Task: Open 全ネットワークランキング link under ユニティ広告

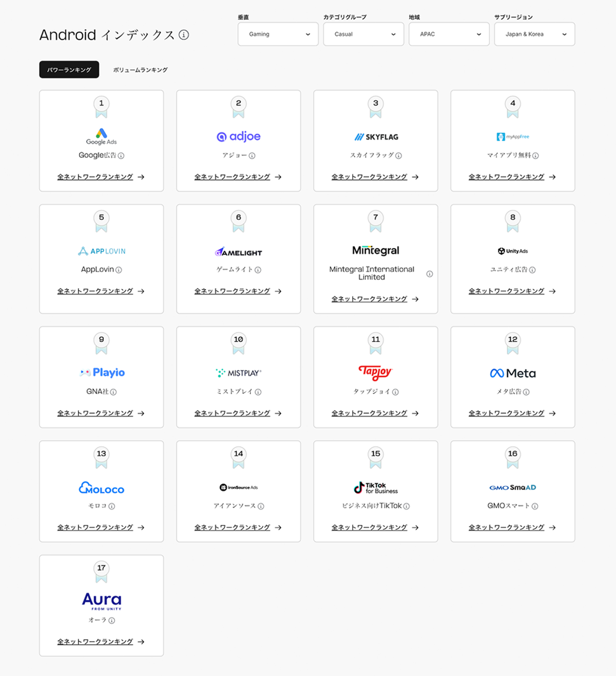Action: [512, 292]
